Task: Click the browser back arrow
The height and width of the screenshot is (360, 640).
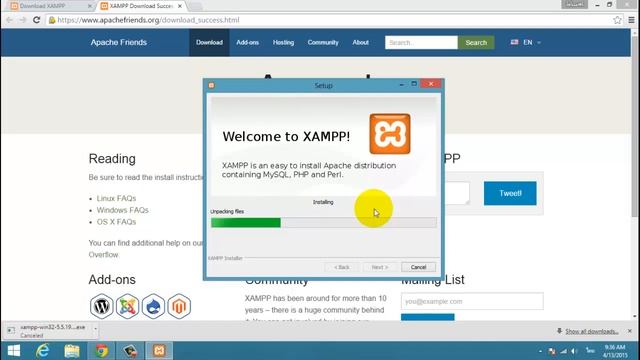Action: (x=9, y=20)
